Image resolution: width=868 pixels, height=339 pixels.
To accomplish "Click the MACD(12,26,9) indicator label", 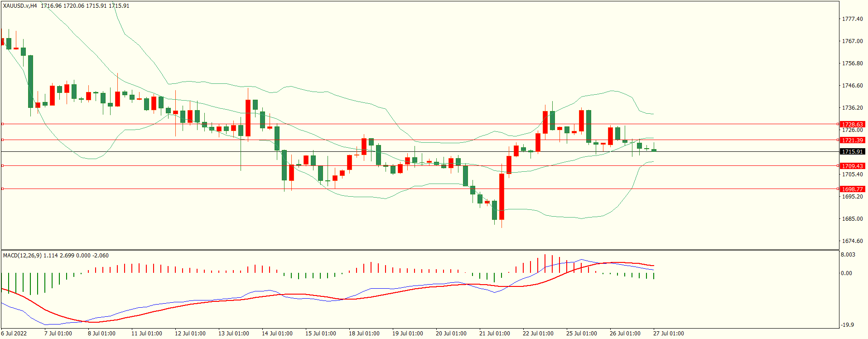I will pyautogui.click(x=22, y=256).
